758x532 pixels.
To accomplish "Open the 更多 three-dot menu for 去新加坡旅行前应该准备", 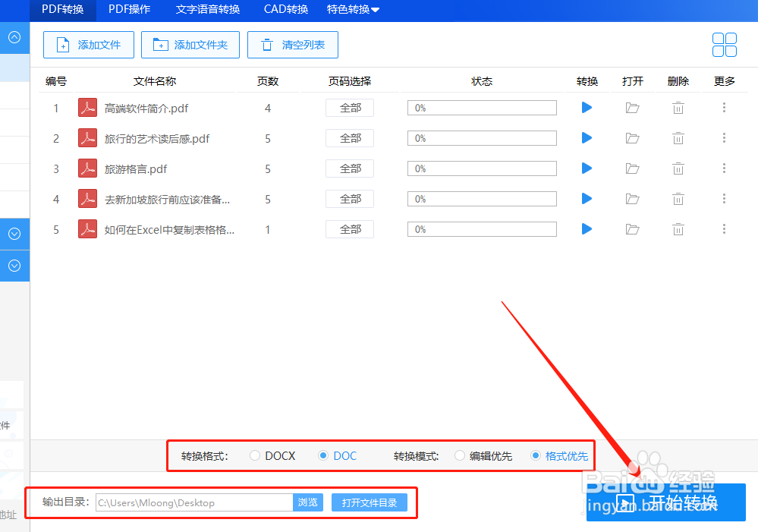I will click(724, 199).
